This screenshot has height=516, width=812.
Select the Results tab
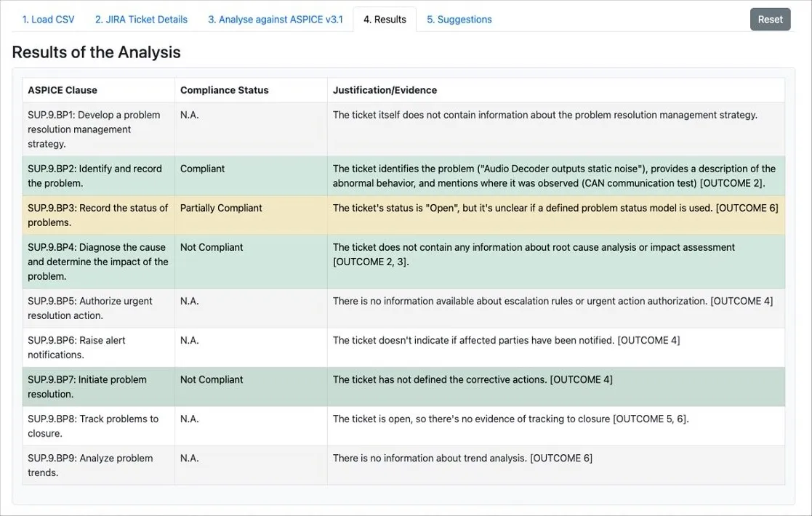[x=385, y=20]
